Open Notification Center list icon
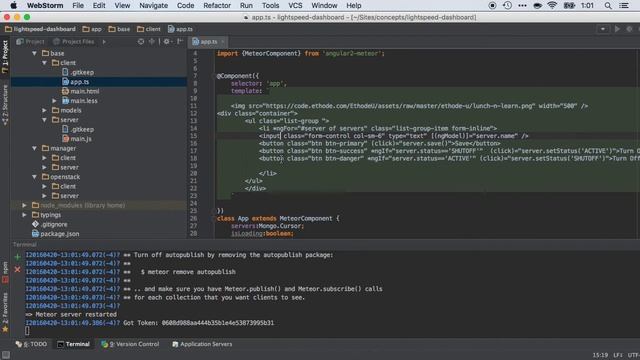 (x=624, y=5)
